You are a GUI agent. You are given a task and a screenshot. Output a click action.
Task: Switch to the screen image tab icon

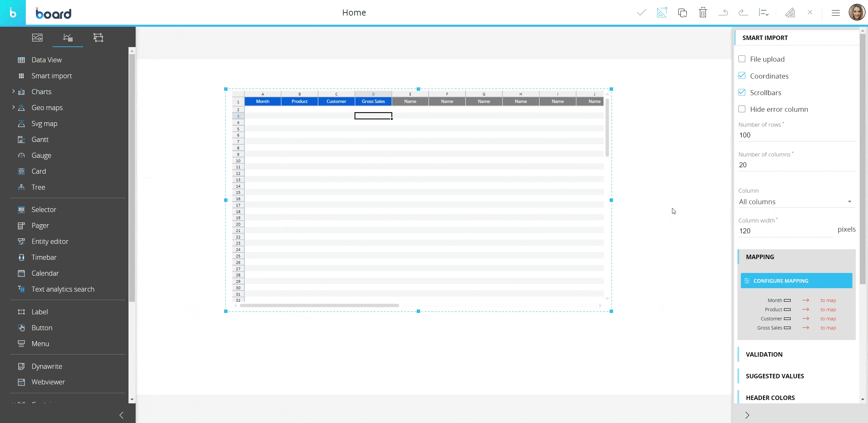point(37,37)
